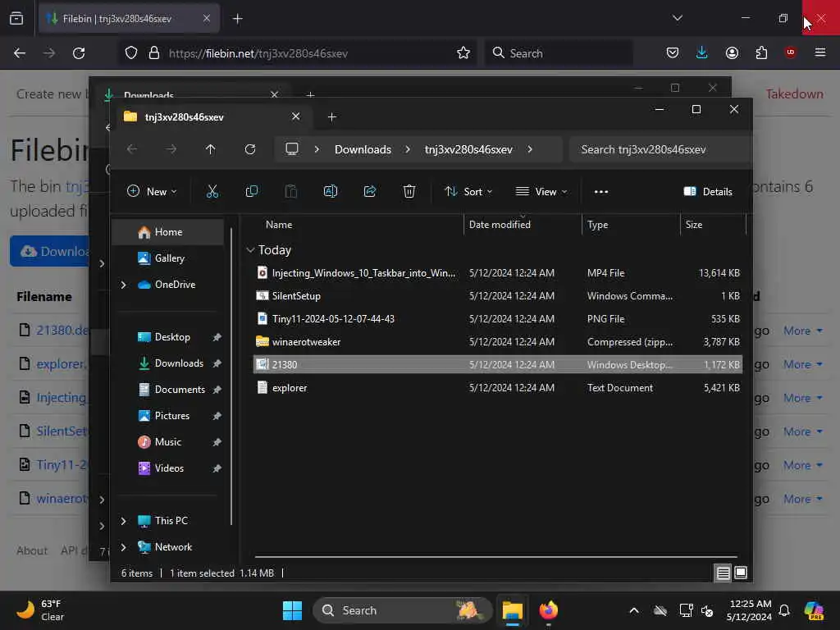Select Home in navigation pane
840x630 pixels.
click(169, 232)
